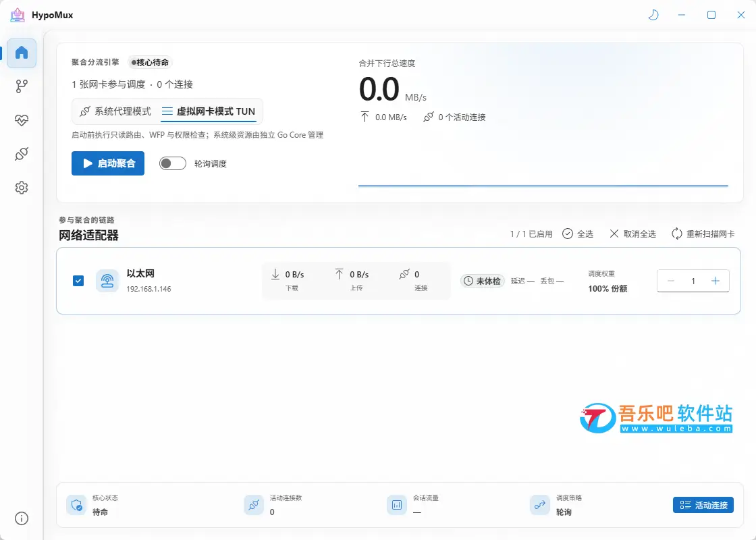Image resolution: width=756 pixels, height=540 pixels.
Task: Click the 启动聚合 button
Action: (108, 163)
